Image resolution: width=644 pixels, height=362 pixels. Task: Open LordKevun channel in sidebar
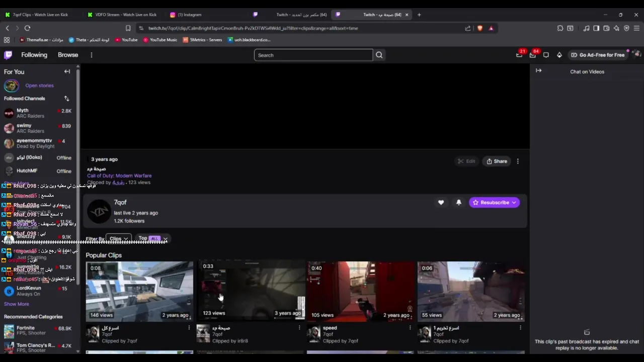[x=39, y=291]
